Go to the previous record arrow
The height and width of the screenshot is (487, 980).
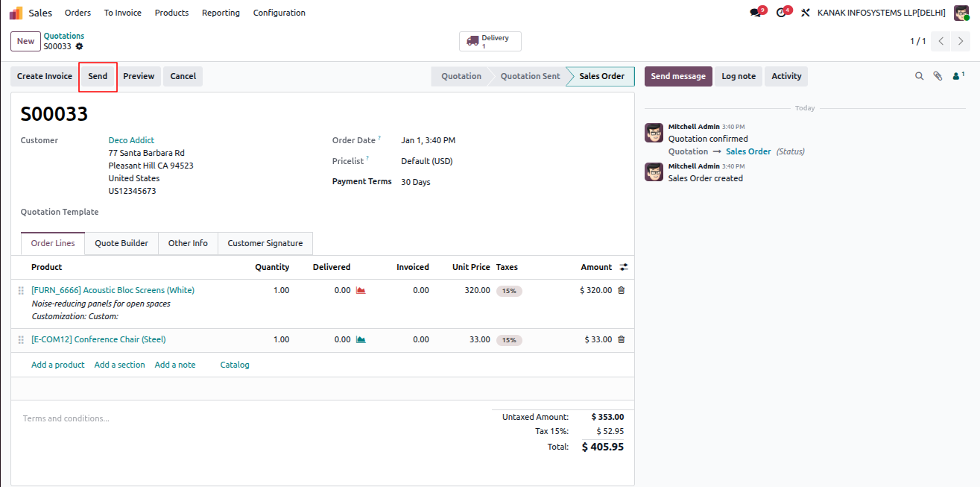tap(942, 41)
